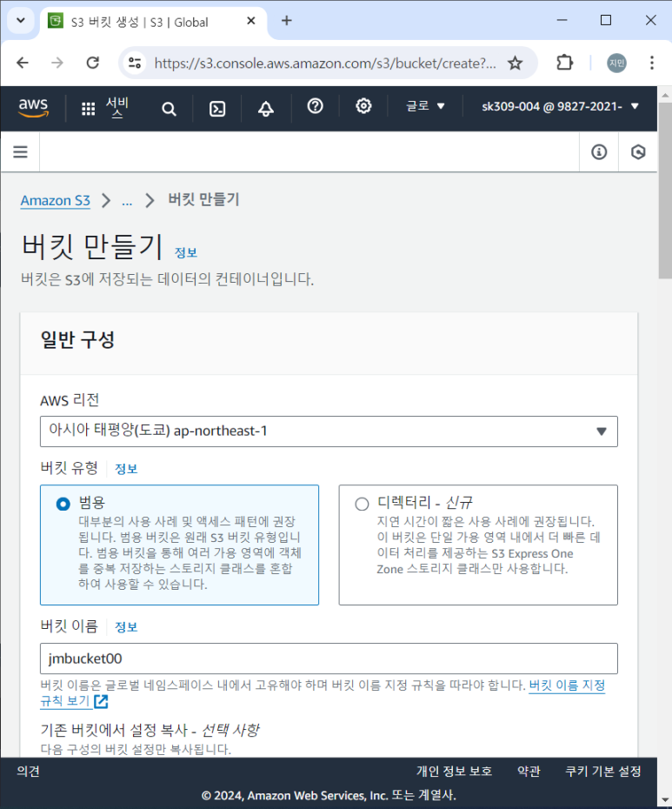This screenshot has width=672, height=809.
Task: Open the notifications bell icon
Action: pyautogui.click(x=266, y=109)
